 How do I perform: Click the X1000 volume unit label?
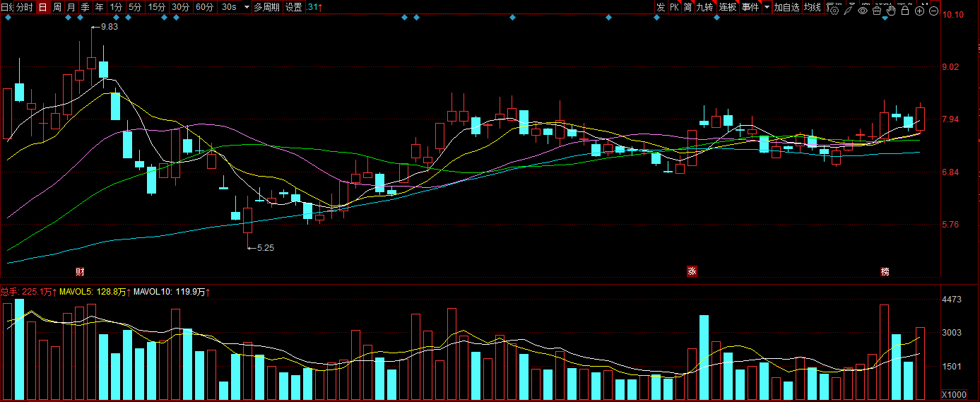953,394
